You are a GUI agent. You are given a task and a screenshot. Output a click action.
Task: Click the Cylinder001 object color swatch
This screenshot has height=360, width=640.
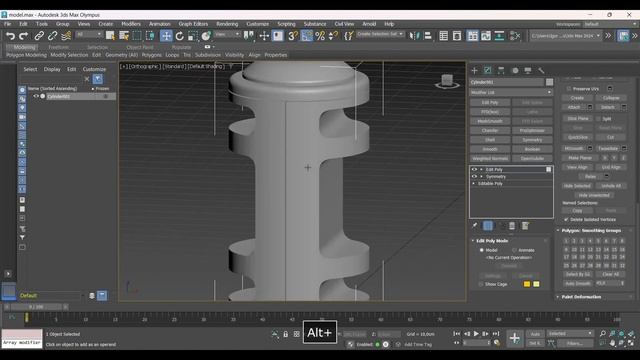[549, 82]
